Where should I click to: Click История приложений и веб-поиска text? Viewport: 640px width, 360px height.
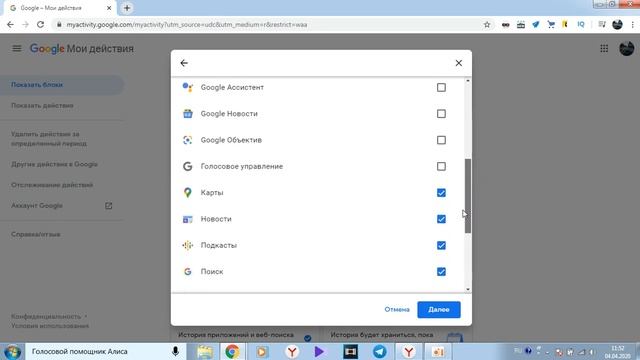(x=236, y=335)
